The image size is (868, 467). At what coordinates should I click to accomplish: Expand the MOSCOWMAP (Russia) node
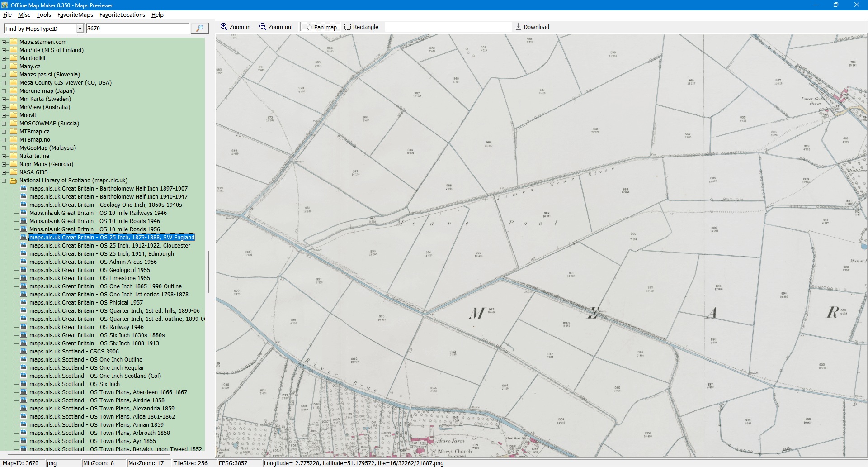(4, 124)
